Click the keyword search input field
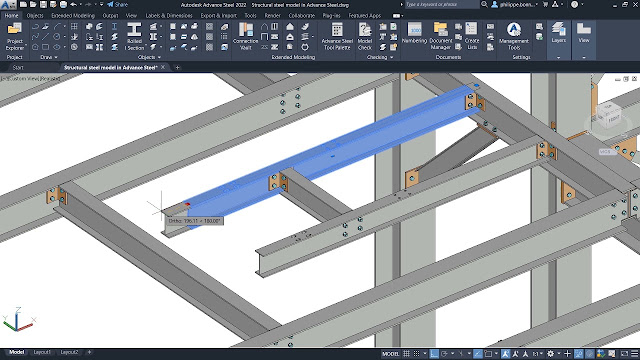Viewport: 640px width, 360px height. click(x=442, y=4)
